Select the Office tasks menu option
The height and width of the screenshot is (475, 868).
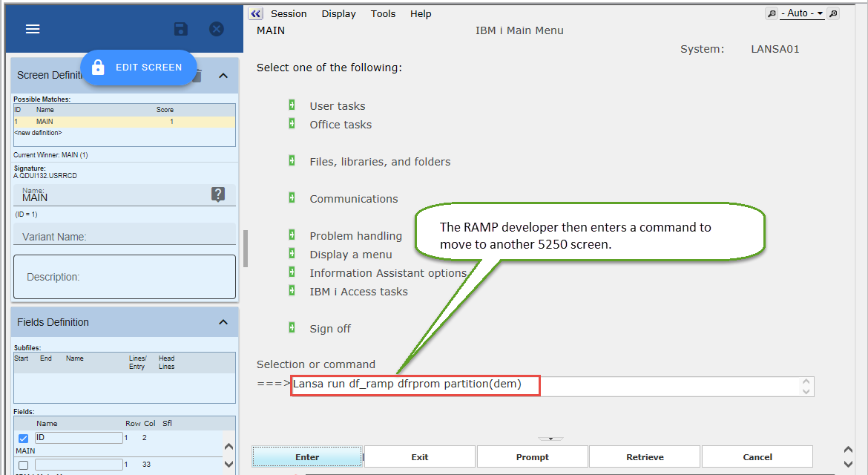tap(341, 125)
